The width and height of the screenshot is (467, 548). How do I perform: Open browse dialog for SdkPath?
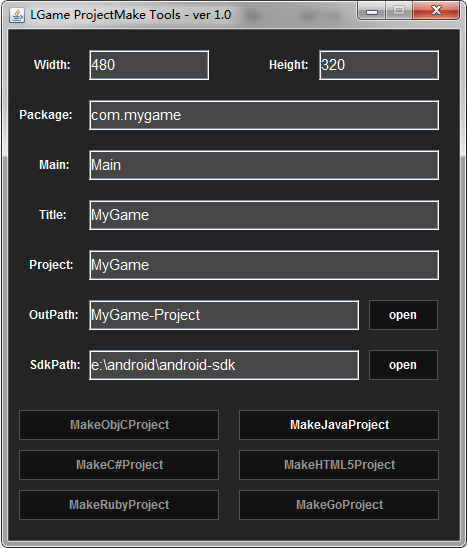pyautogui.click(x=403, y=365)
